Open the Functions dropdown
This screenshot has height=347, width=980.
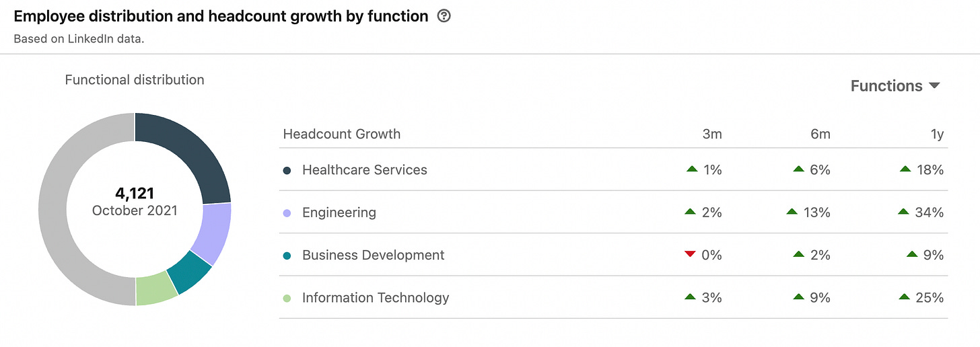[x=895, y=86]
